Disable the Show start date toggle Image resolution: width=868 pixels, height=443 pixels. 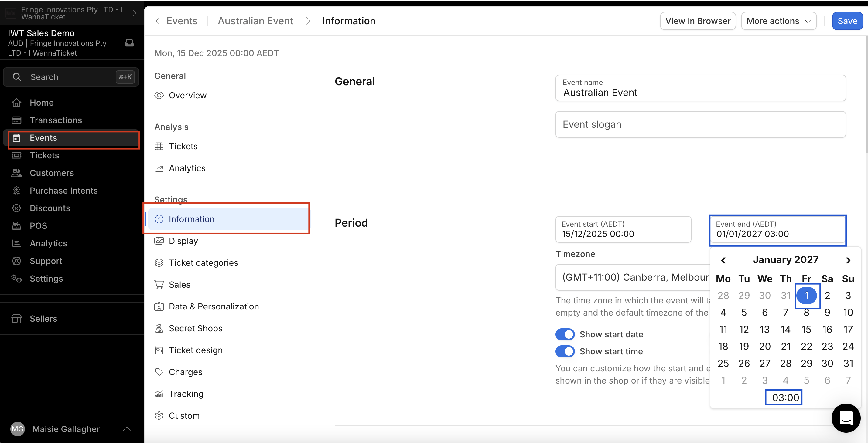(x=565, y=334)
